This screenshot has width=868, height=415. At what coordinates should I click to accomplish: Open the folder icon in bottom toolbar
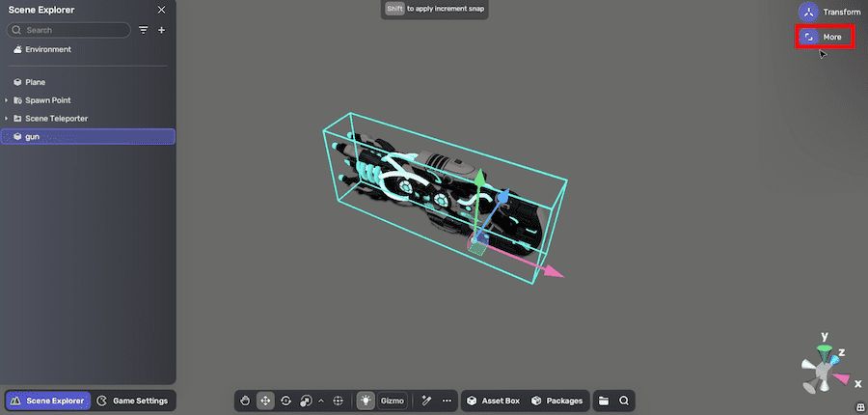pos(604,401)
